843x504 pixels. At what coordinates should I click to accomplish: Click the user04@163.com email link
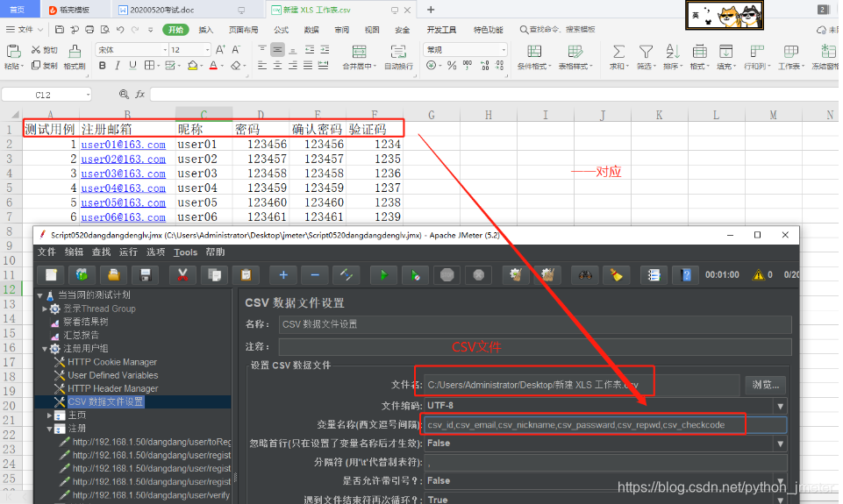(123, 188)
